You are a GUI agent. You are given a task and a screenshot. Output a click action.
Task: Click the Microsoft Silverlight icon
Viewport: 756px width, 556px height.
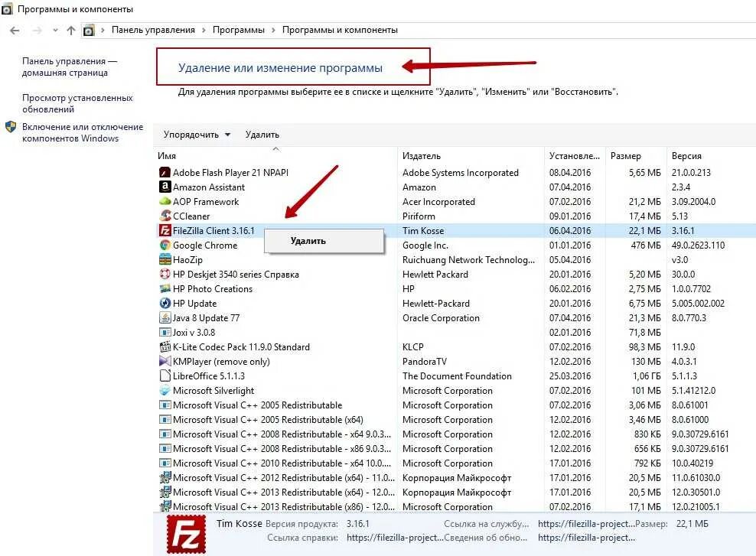point(165,390)
